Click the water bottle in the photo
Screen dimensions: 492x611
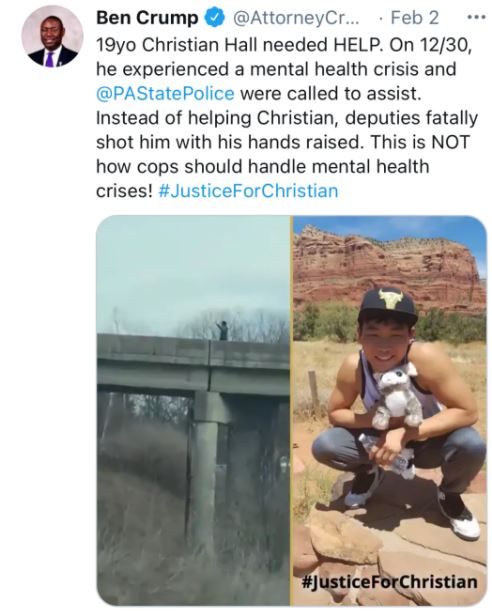point(384,454)
